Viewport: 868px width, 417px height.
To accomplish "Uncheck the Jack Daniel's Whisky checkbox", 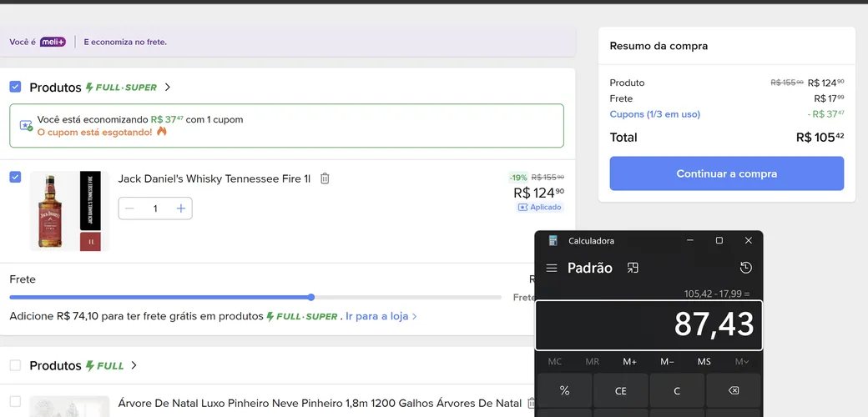I will point(16,177).
